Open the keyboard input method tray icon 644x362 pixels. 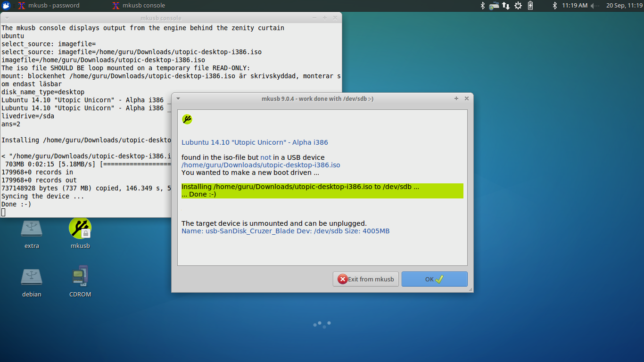[494, 6]
